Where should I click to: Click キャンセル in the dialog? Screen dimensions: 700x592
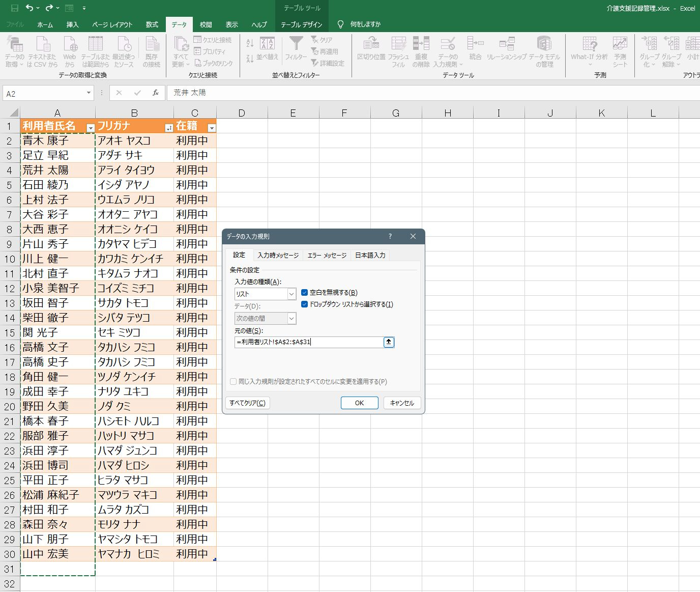pos(402,403)
